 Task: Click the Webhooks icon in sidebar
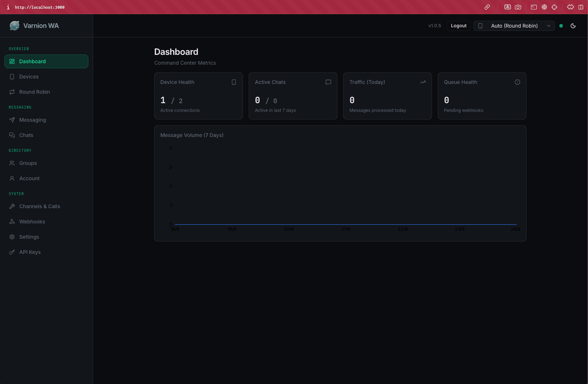coord(12,222)
